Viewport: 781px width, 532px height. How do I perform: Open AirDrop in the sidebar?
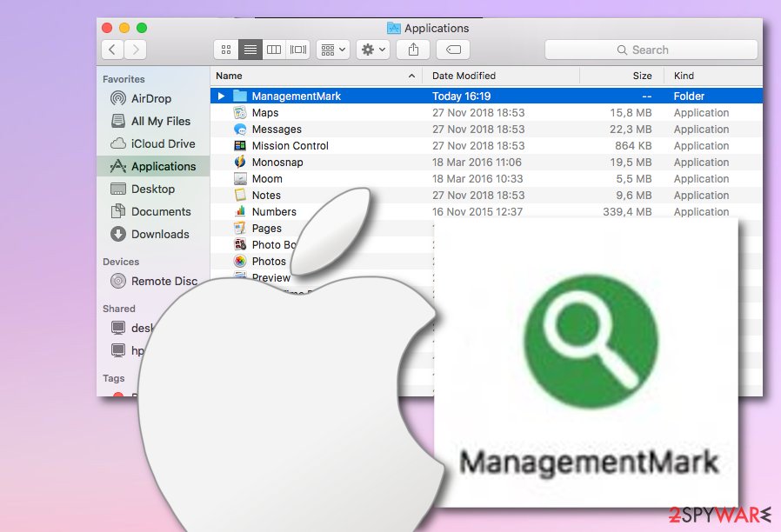[153, 98]
